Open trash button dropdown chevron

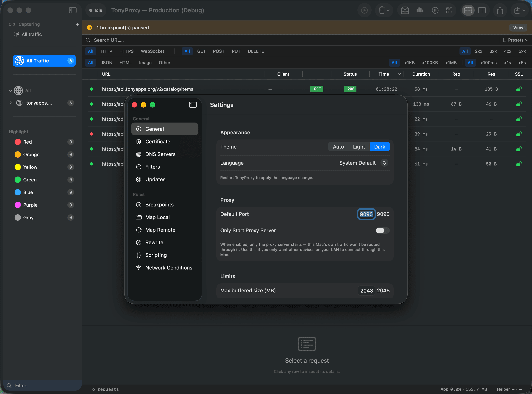[388, 10]
